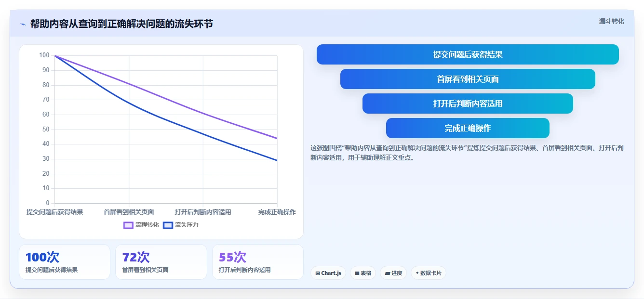644x299 pixels.
Task: Click the 数据卡片 tag chip
Action: point(429,273)
